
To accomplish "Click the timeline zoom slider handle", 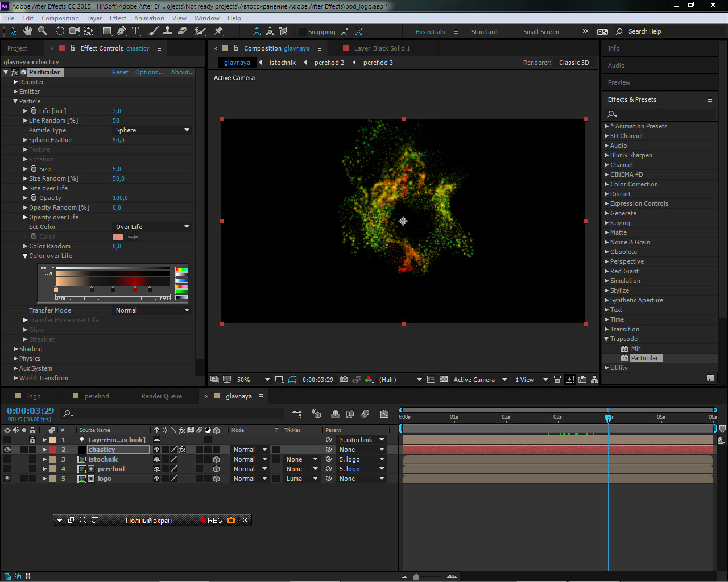I will [416, 577].
